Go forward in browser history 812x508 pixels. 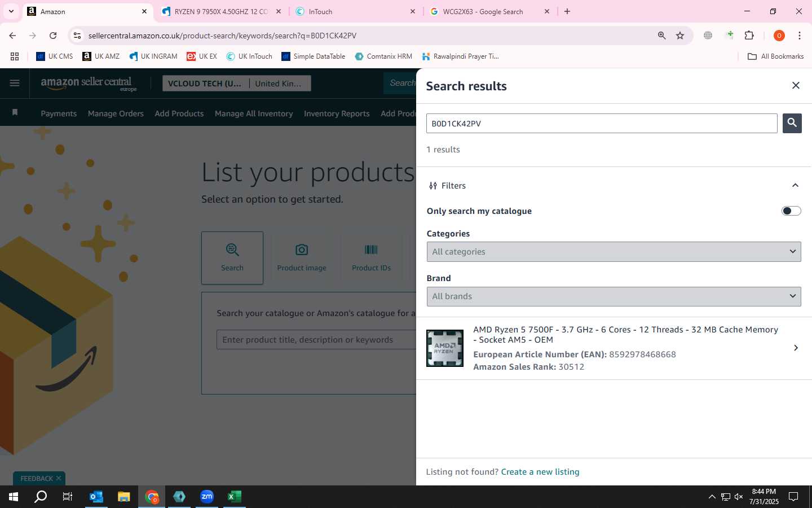[x=33, y=36]
